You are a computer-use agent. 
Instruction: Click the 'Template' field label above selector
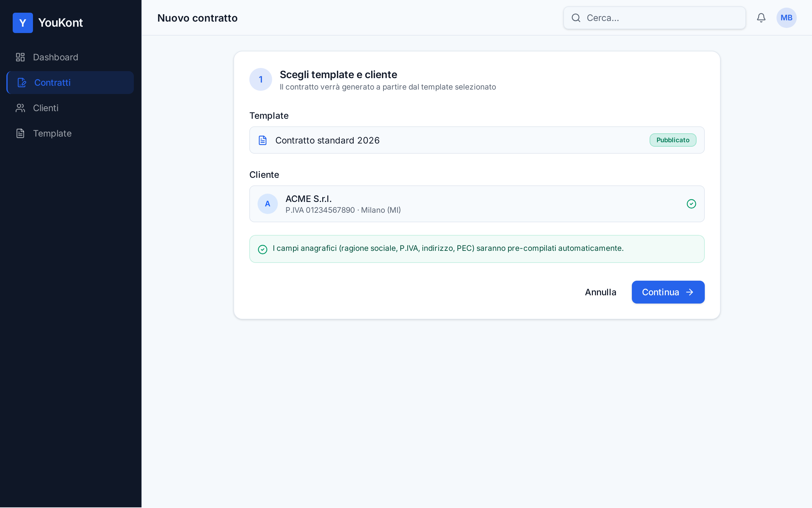pos(269,116)
